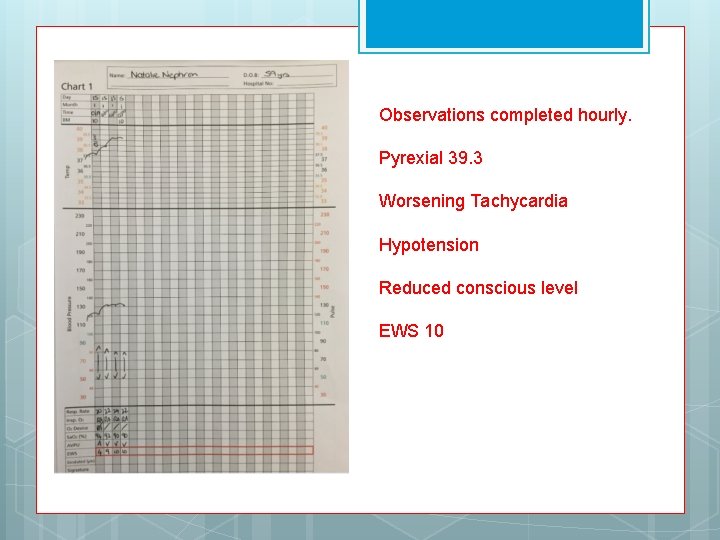This screenshot has width=720, height=540.
Task: Click the 'EWS 10' text
Action: [411, 331]
